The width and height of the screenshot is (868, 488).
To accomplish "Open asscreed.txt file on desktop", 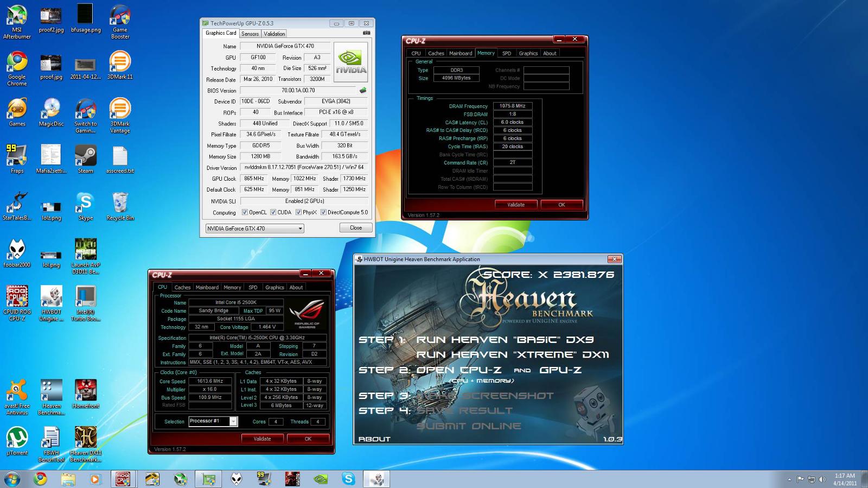I will pyautogui.click(x=120, y=159).
